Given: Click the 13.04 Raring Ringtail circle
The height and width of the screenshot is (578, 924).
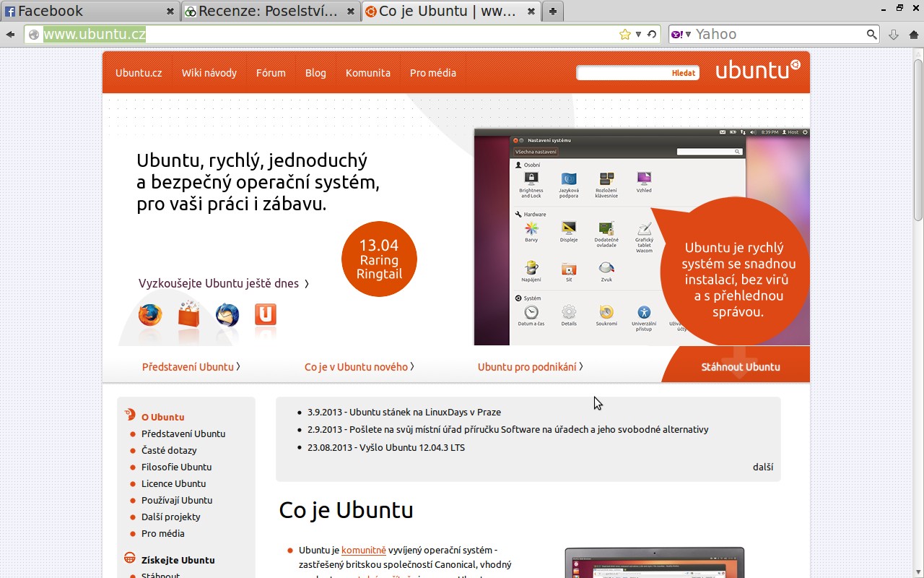Looking at the screenshot, I should (379, 259).
